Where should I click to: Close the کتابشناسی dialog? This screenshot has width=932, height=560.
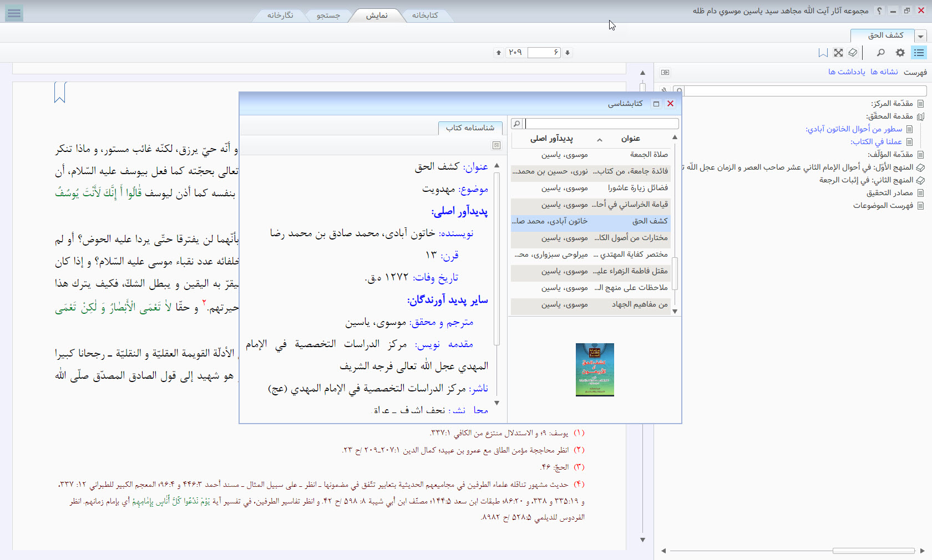[670, 104]
